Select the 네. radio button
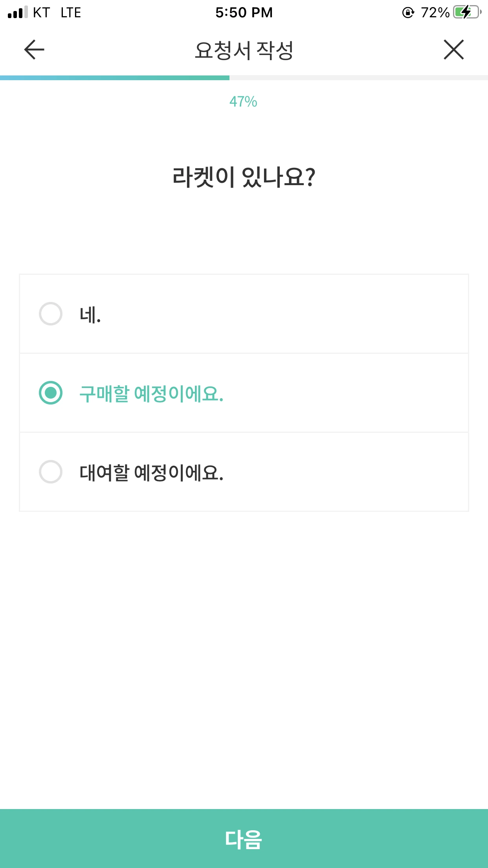The image size is (488, 868). coord(51,314)
